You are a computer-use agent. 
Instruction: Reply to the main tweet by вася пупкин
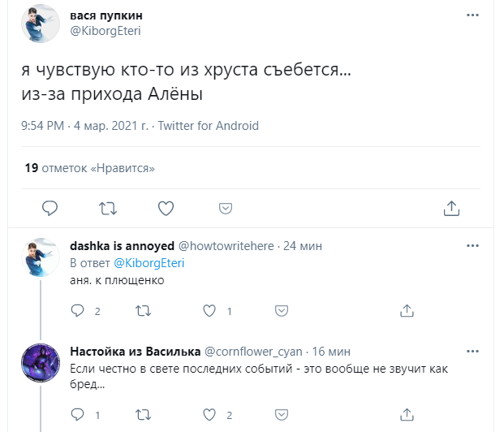tap(50, 208)
